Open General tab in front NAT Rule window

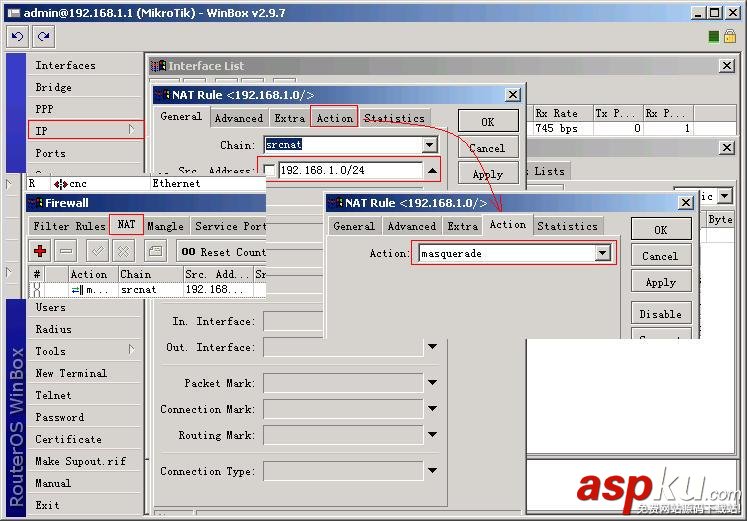coord(353,226)
